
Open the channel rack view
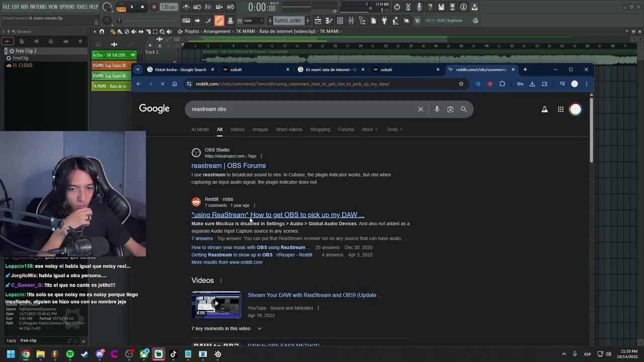[340, 21]
